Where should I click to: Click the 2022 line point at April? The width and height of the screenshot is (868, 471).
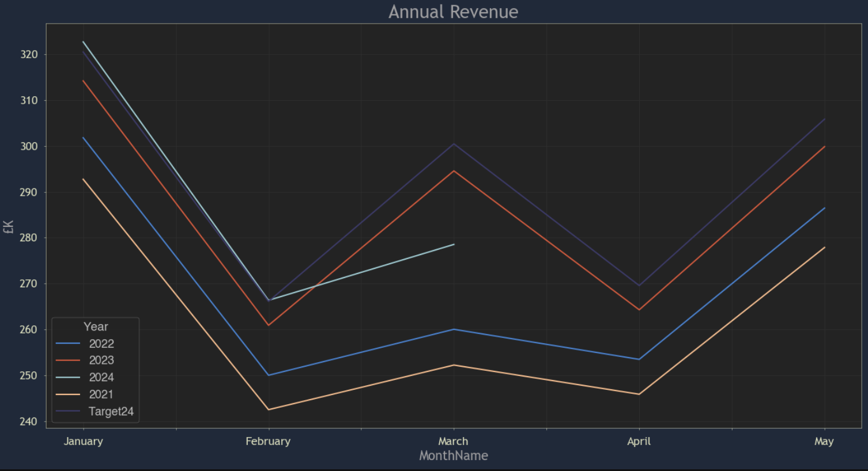pos(639,359)
